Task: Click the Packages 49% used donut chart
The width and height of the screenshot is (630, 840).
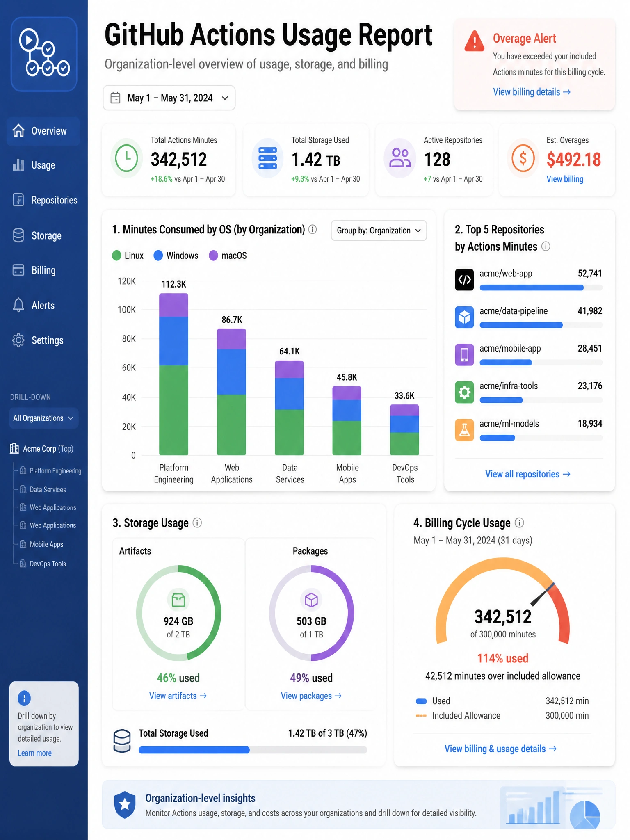Action: (x=311, y=613)
